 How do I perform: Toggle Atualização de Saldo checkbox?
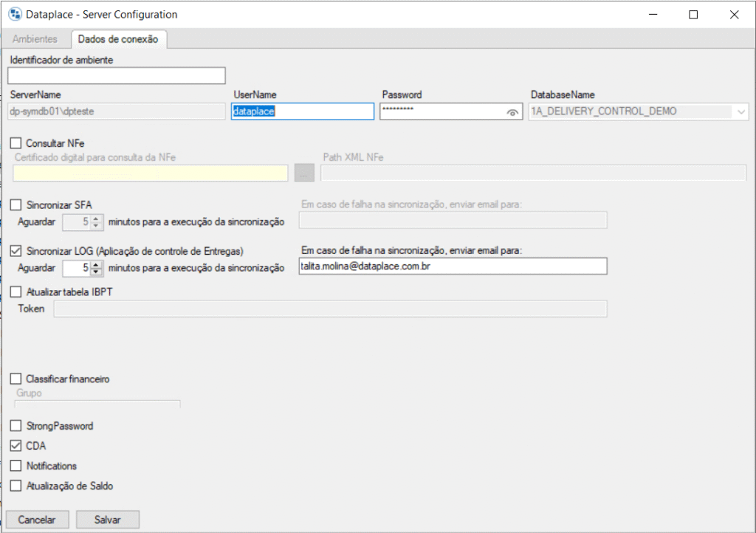16,486
